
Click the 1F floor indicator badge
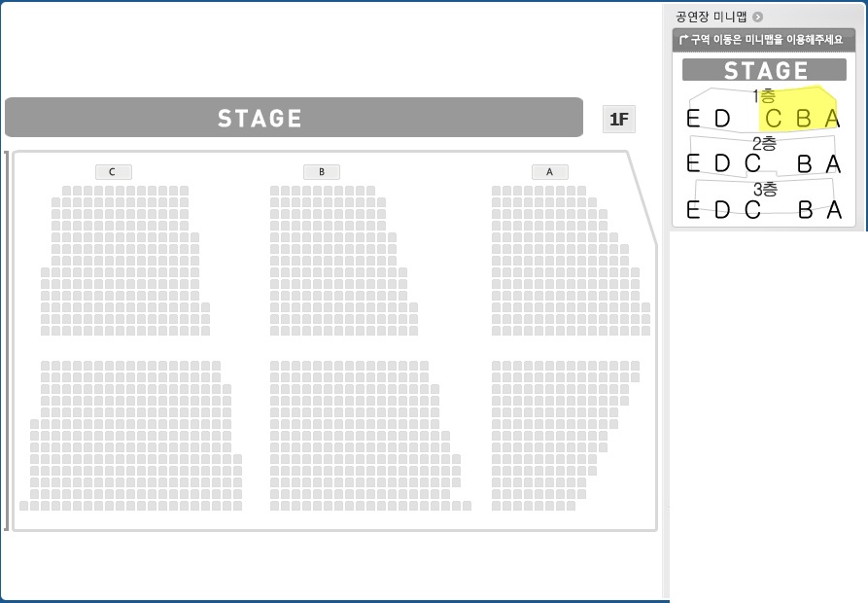[x=619, y=119]
